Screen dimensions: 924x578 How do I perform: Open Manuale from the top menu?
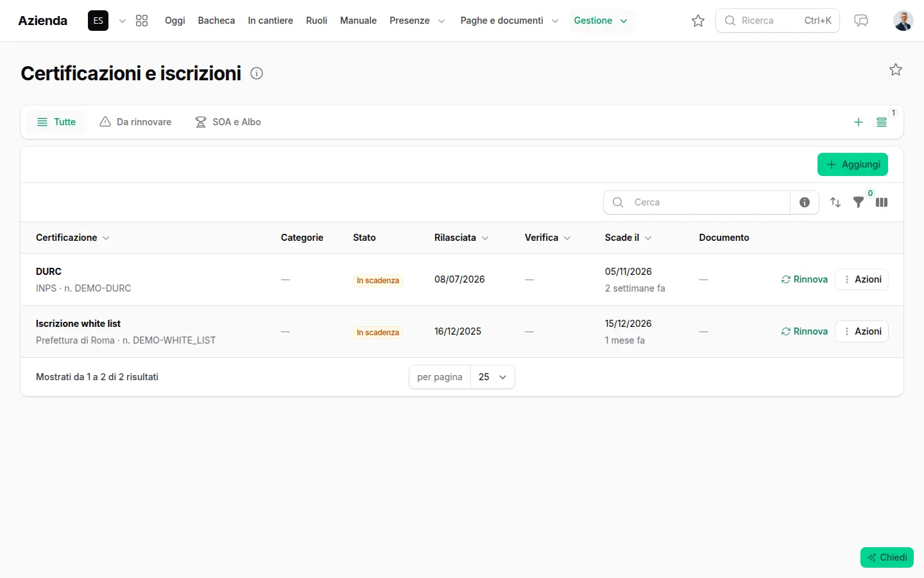[x=358, y=21]
